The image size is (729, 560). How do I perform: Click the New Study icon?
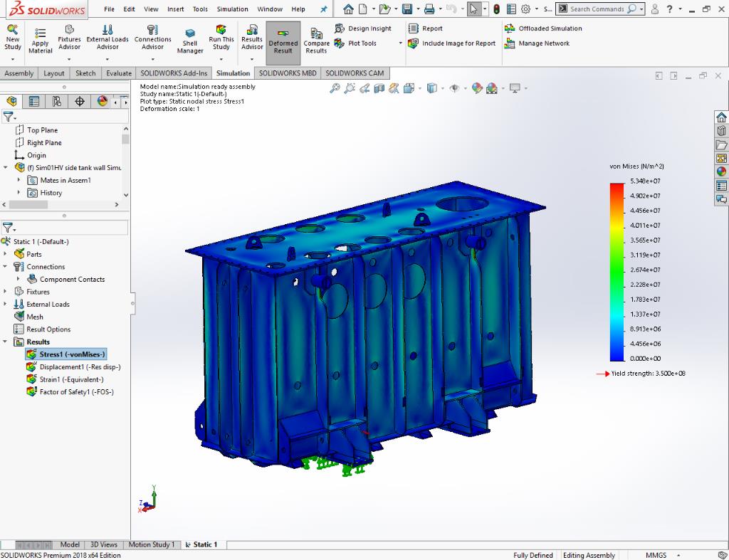pyautogui.click(x=13, y=37)
